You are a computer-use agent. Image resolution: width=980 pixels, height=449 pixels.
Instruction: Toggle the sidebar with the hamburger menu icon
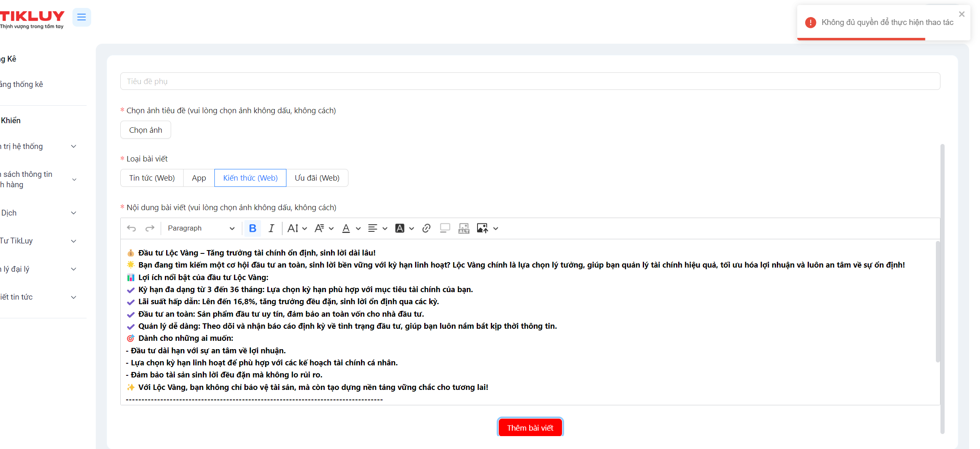tap(82, 17)
